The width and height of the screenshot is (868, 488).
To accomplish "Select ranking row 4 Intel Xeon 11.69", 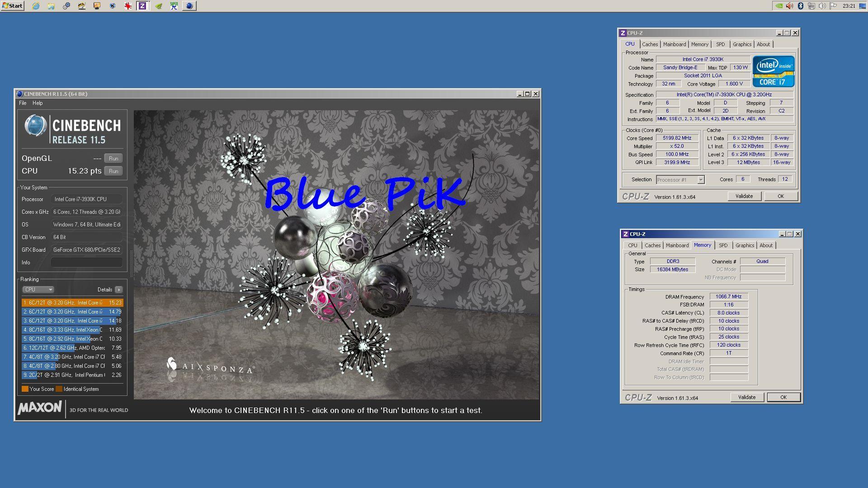I will (72, 330).
